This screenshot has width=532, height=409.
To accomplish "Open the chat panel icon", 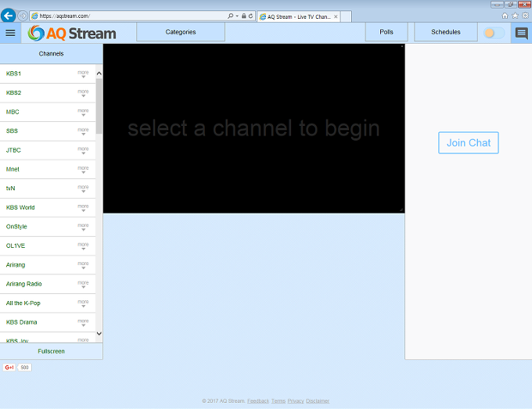I will pyautogui.click(x=522, y=33).
